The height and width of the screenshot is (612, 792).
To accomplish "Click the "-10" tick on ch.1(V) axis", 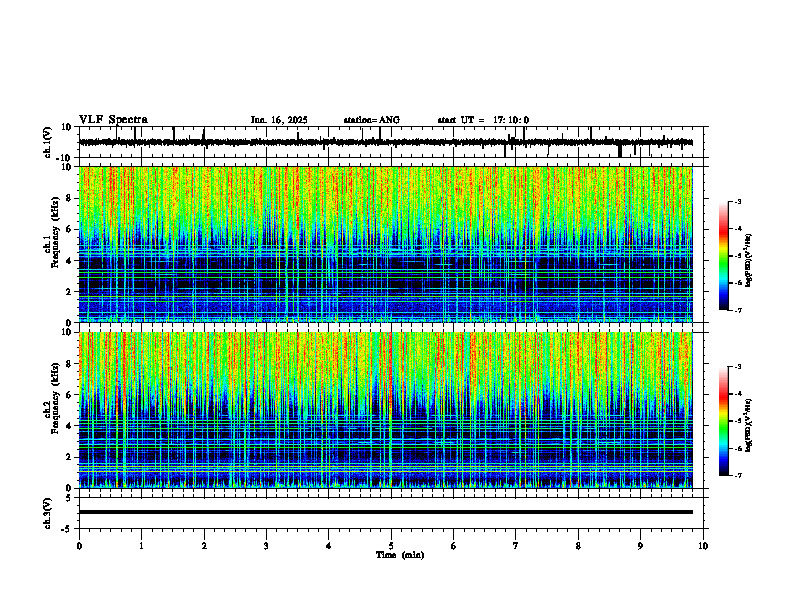I will (65, 158).
